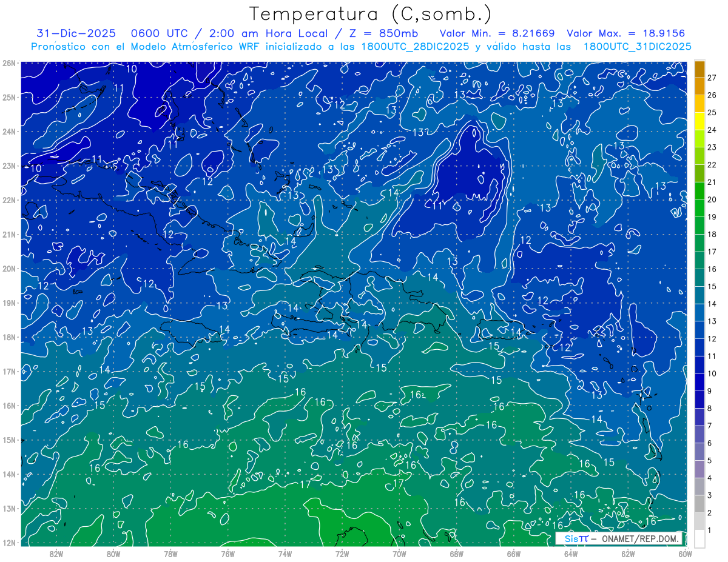Click the 62W longitude axis label
The height and width of the screenshot is (562, 728).
(x=628, y=554)
